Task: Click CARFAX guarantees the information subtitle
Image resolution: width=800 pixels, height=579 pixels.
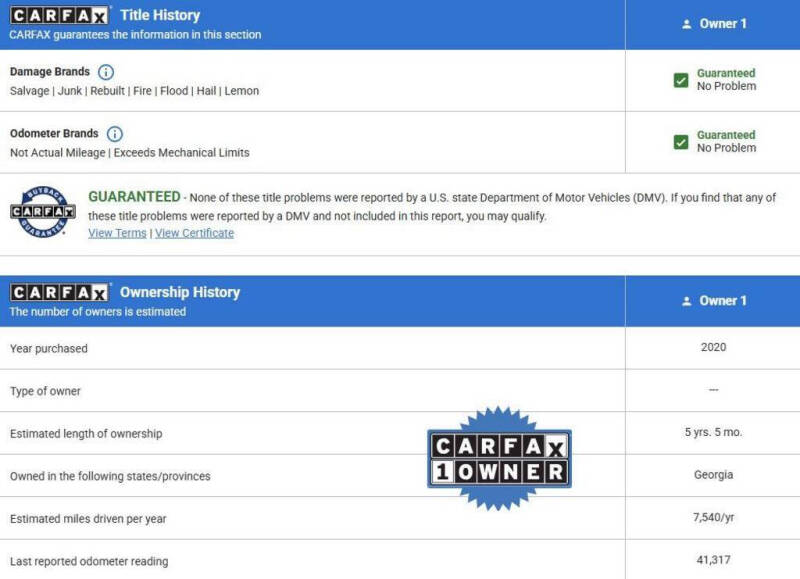Action: tap(135, 35)
